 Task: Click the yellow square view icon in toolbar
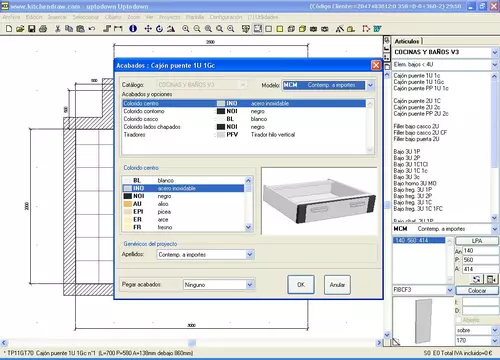click(280, 29)
